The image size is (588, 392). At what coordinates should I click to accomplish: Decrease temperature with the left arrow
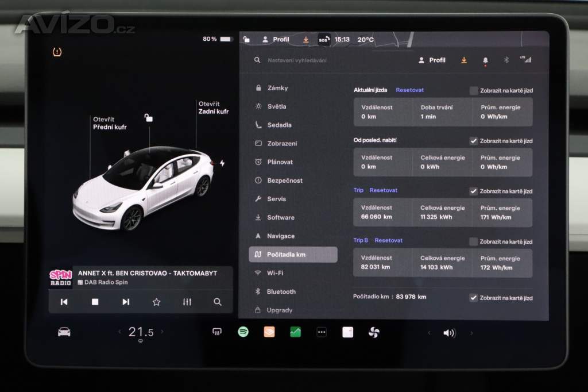click(120, 332)
